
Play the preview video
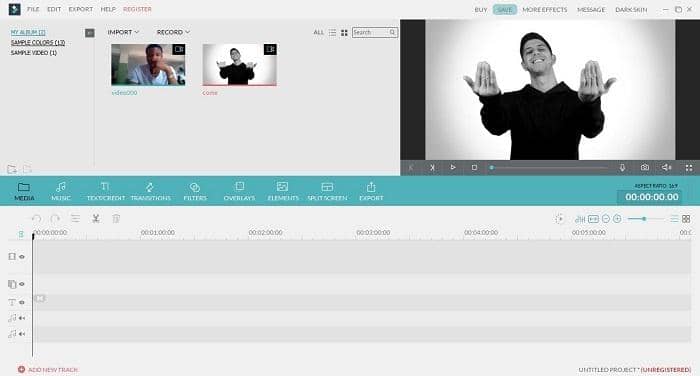453,167
